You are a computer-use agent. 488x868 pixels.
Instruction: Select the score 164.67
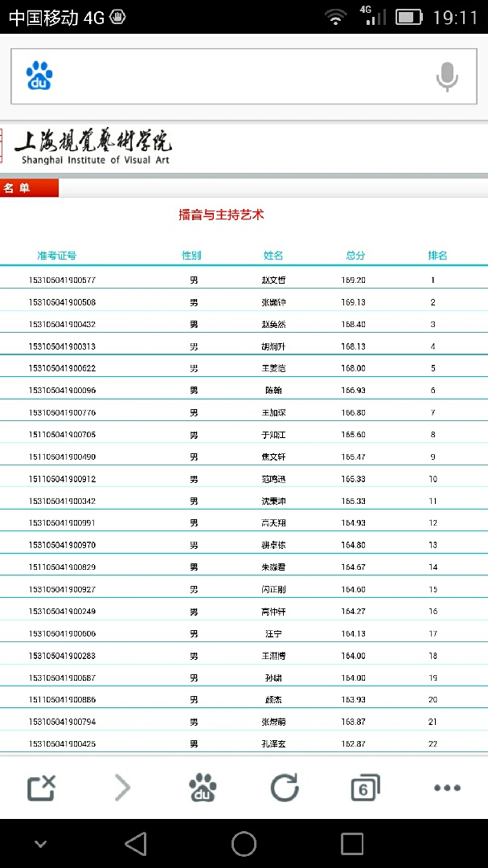[x=354, y=567]
